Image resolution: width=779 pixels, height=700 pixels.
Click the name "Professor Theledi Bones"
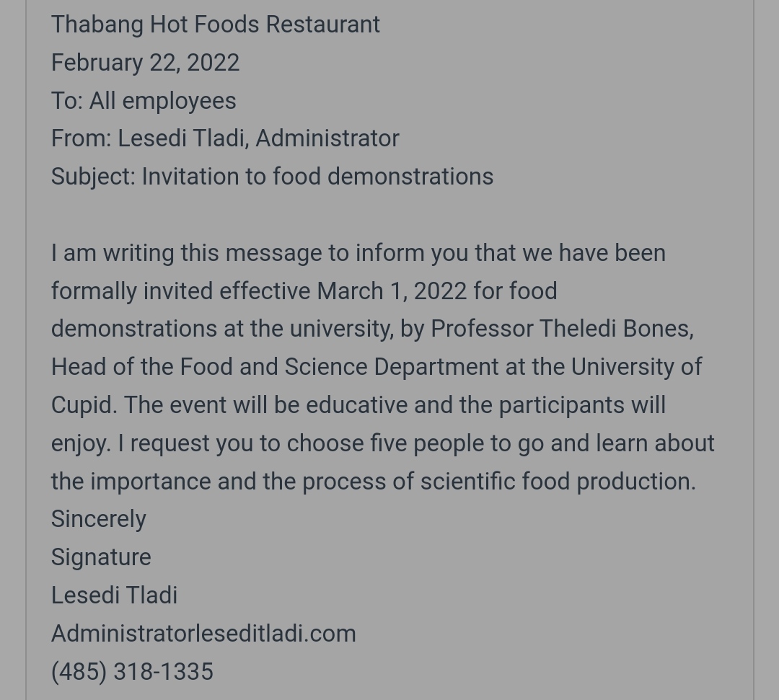tap(561, 329)
